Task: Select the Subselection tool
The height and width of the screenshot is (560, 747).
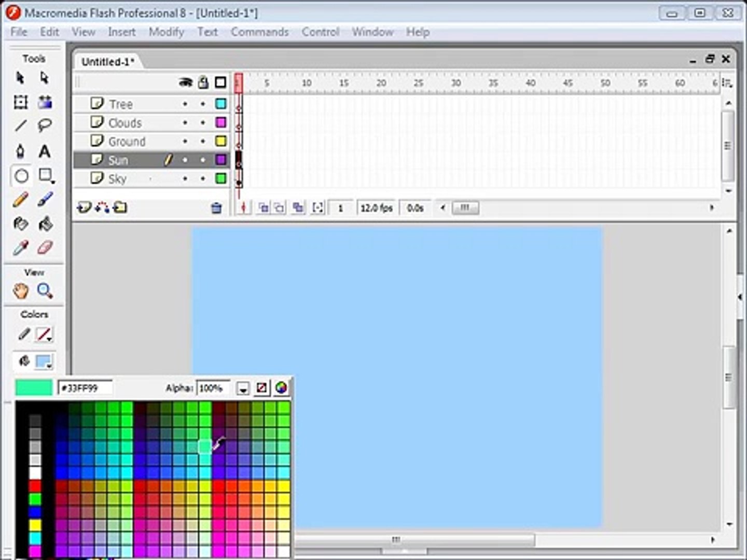Action: tap(45, 78)
